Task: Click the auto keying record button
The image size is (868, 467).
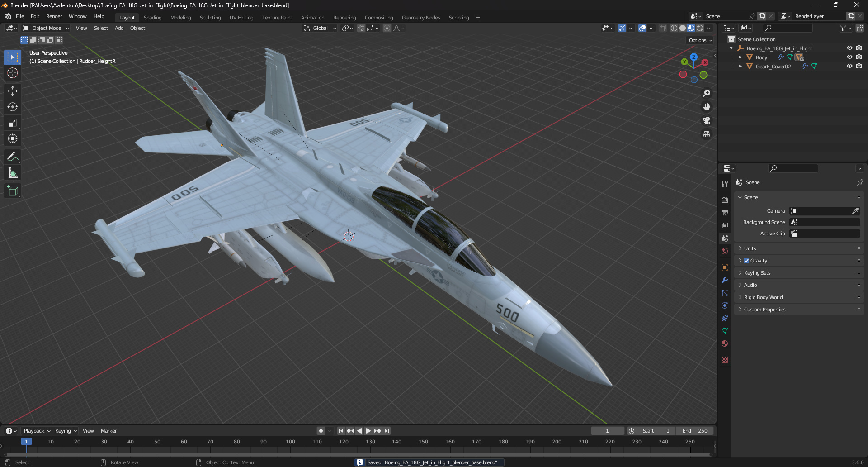Action: (x=321, y=431)
